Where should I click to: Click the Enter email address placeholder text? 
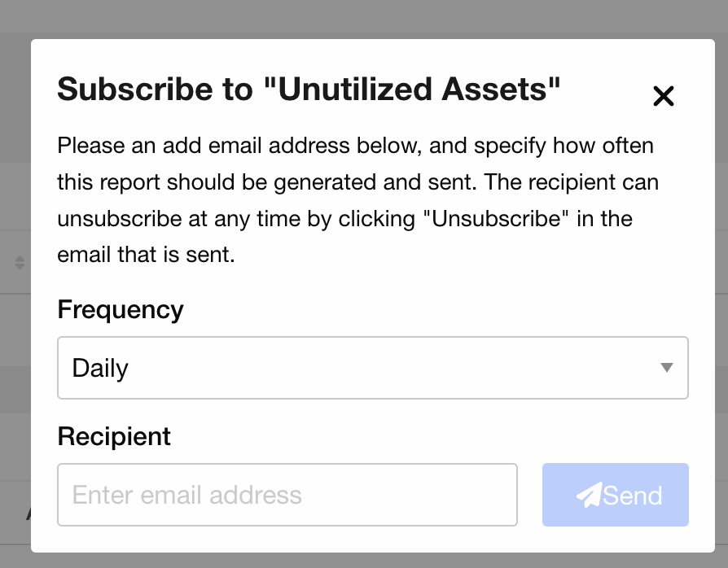tap(186, 495)
